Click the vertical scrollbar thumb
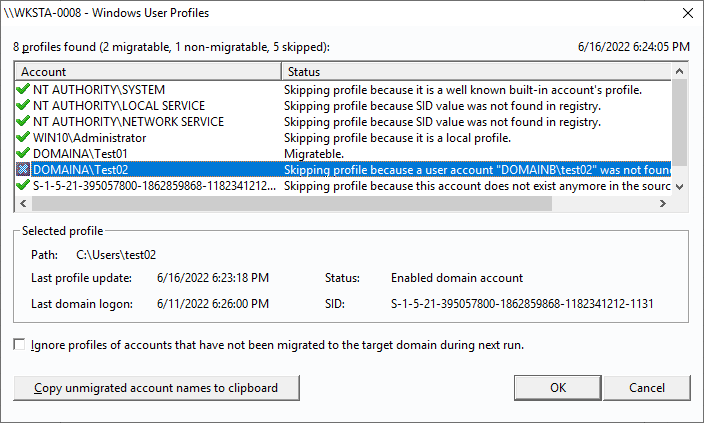This screenshot has width=704, height=423. pyautogui.click(x=679, y=123)
